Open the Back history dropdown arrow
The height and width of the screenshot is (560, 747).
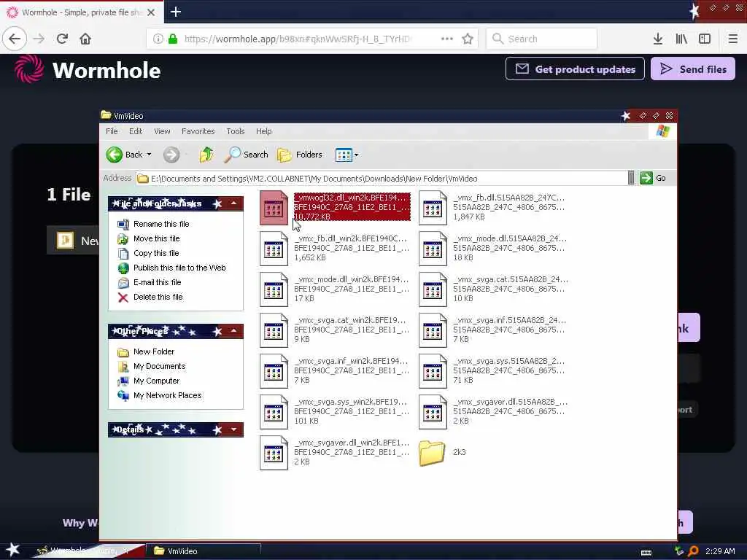(149, 155)
